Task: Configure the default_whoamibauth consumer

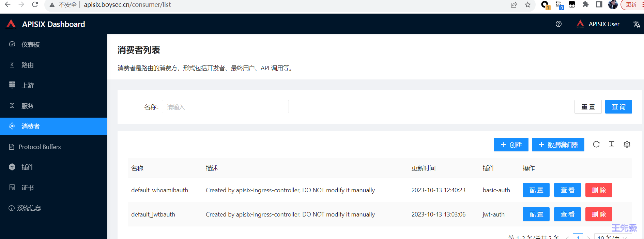Action: [536, 190]
